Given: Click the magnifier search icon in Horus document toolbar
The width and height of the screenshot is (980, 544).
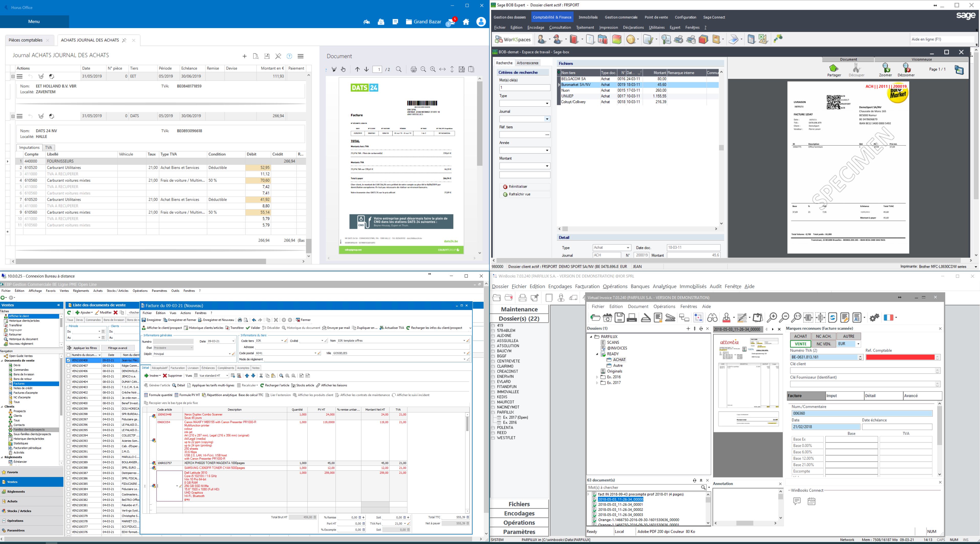Looking at the screenshot, I should point(399,69).
